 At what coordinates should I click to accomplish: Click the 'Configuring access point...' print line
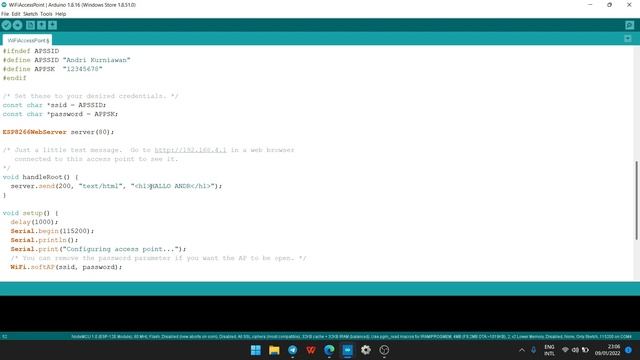[98, 249]
